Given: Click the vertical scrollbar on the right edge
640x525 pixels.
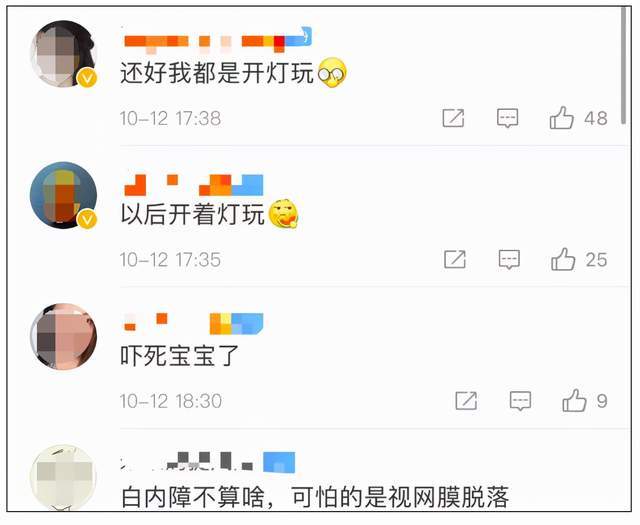Looking at the screenshot, I should [x=623, y=65].
